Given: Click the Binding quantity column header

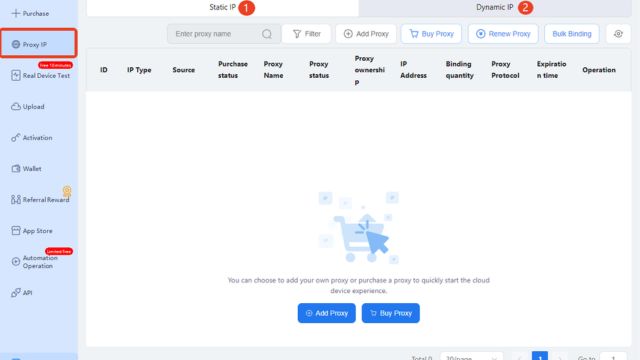Looking at the screenshot, I should [x=460, y=70].
